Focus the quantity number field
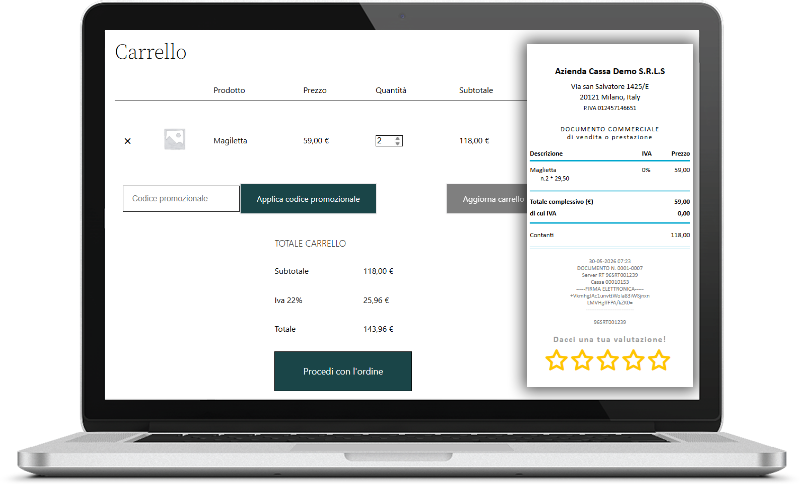Viewport: 800px width, 484px height. tap(389, 141)
